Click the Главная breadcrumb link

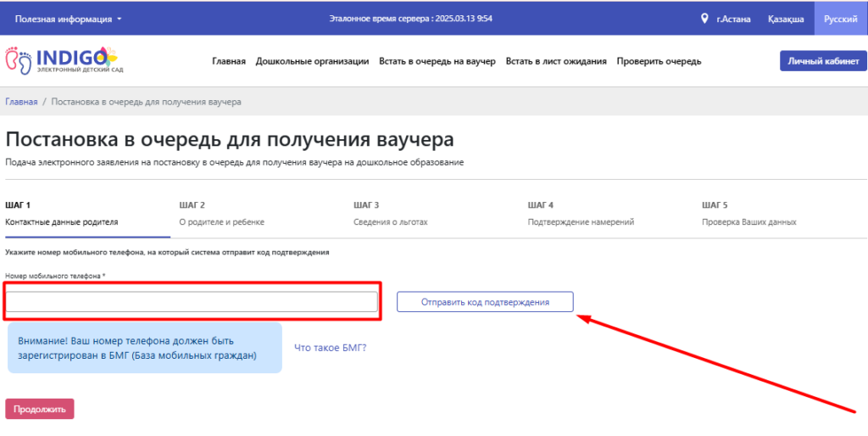tap(21, 102)
